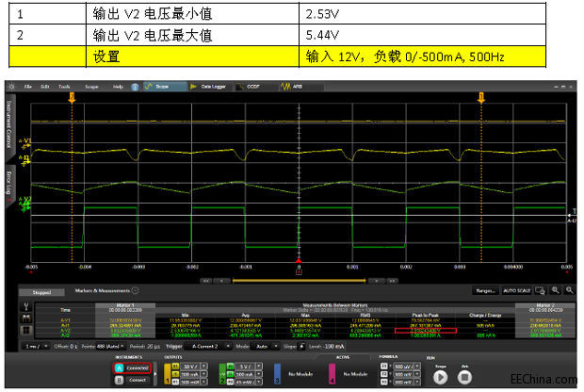Toggle formula F2 trace

point(384,374)
